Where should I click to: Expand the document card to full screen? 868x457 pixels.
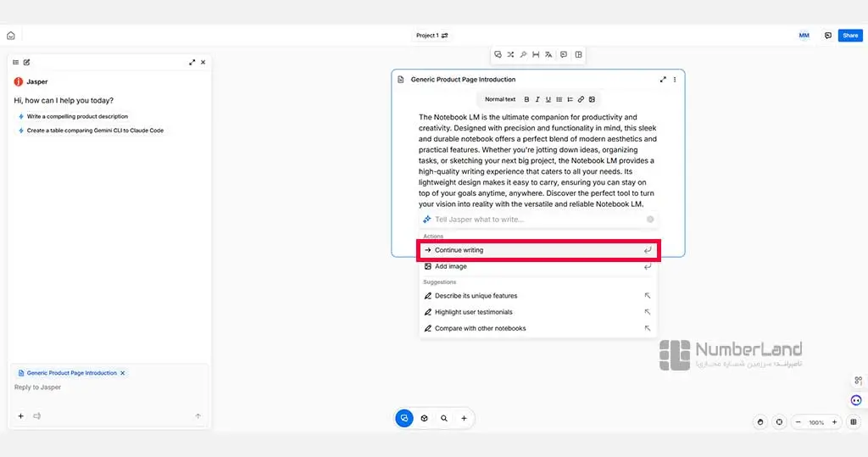tap(663, 80)
